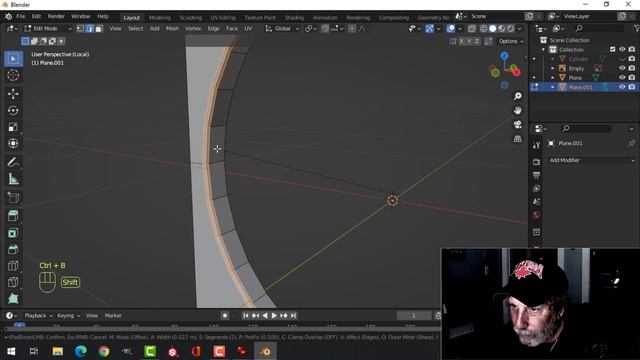Open the Keying dropdown in timeline
Viewport: 640px width, 360px height.
(68, 316)
